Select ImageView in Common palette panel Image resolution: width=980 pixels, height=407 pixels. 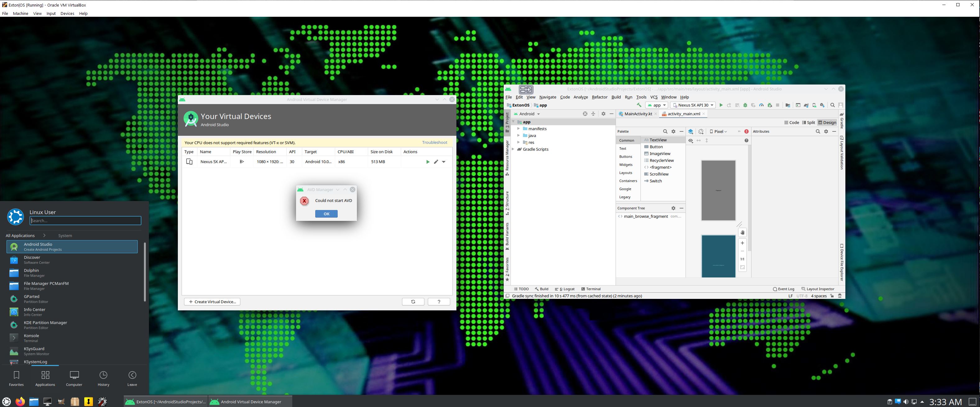659,153
